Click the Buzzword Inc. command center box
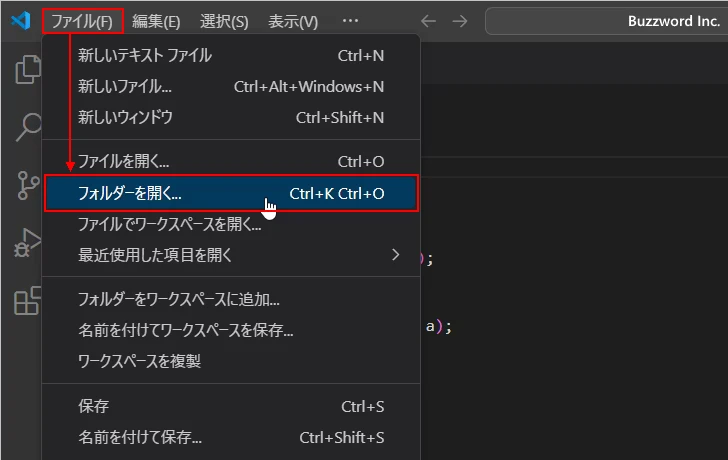 (x=607, y=21)
